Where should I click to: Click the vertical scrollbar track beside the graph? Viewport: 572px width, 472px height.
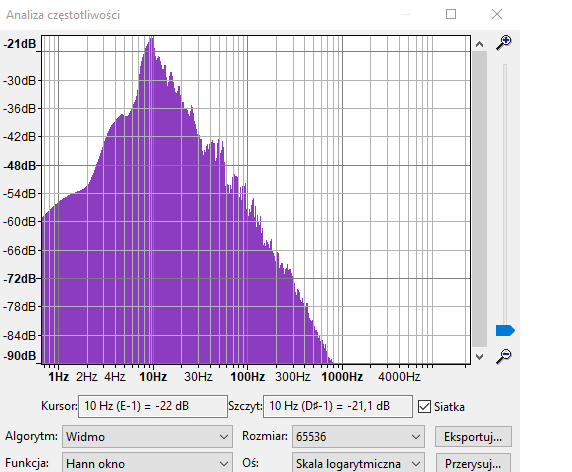click(x=480, y=199)
